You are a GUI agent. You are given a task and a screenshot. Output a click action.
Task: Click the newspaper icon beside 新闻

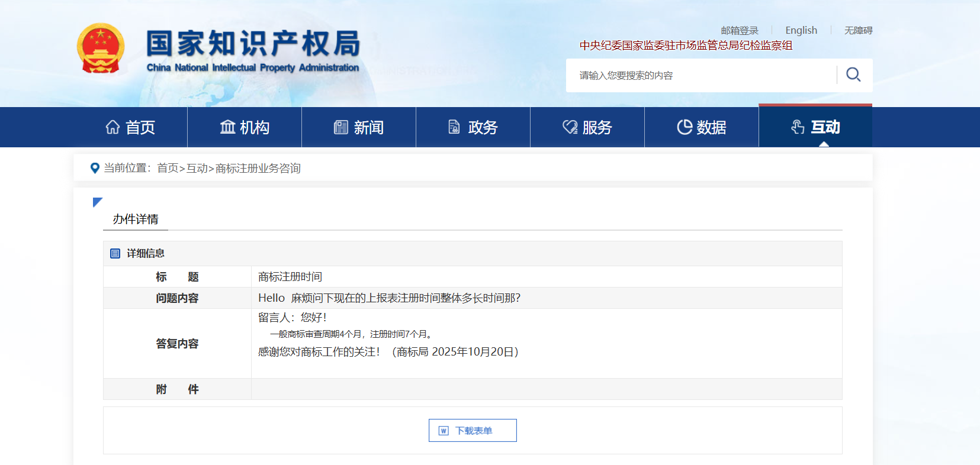point(341,127)
